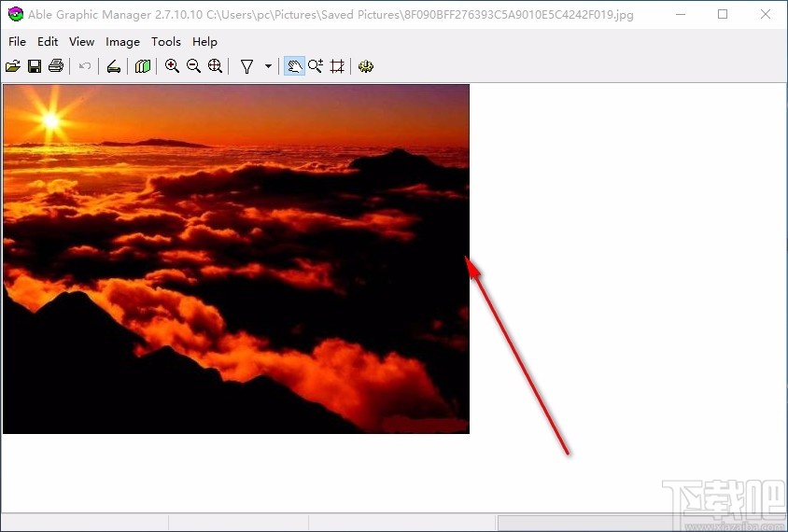Select the zoom selection tool

[316, 66]
